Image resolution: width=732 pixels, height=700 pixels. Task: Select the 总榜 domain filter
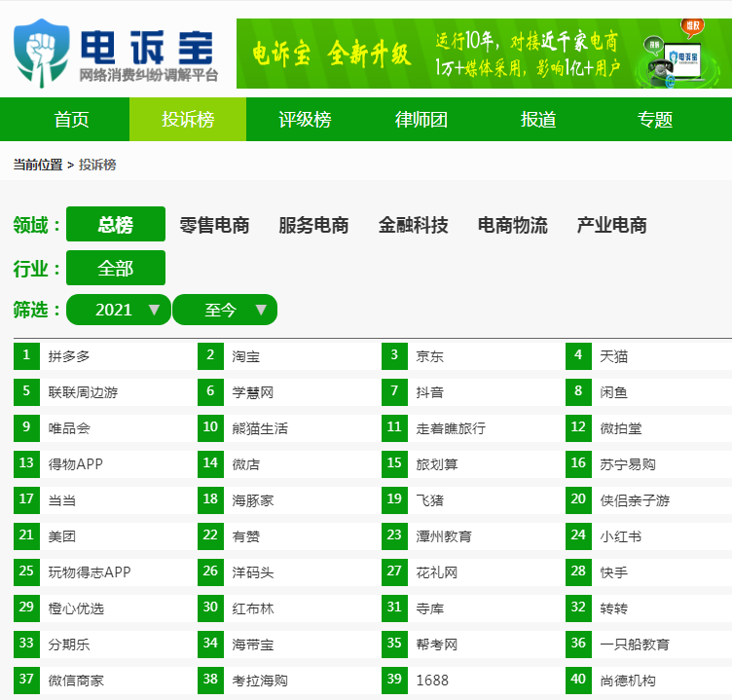(x=116, y=224)
